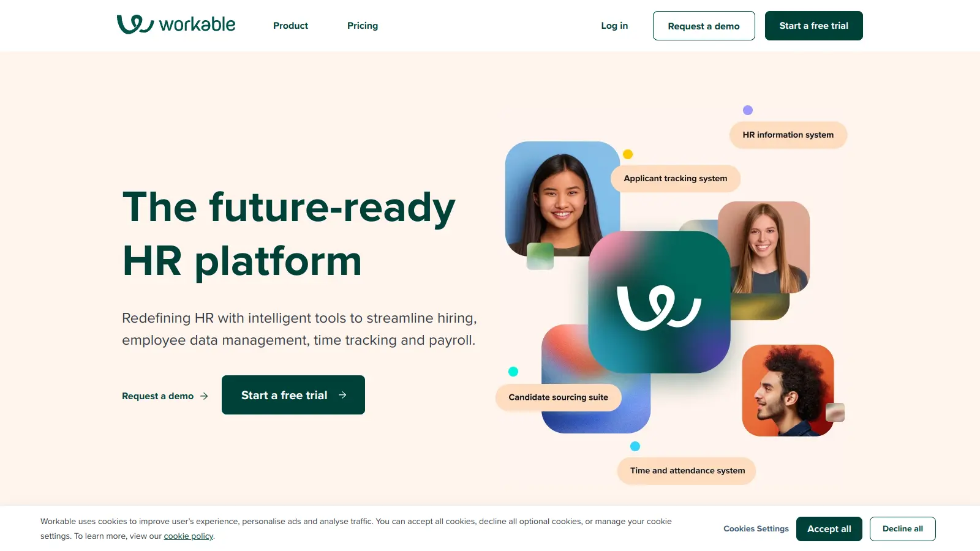Click the Workable logo in header
This screenshot has width=980, height=551.
click(176, 24)
